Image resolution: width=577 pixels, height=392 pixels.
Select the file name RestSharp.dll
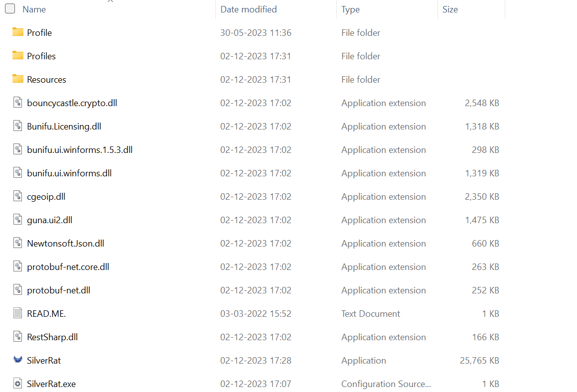pyautogui.click(x=52, y=337)
